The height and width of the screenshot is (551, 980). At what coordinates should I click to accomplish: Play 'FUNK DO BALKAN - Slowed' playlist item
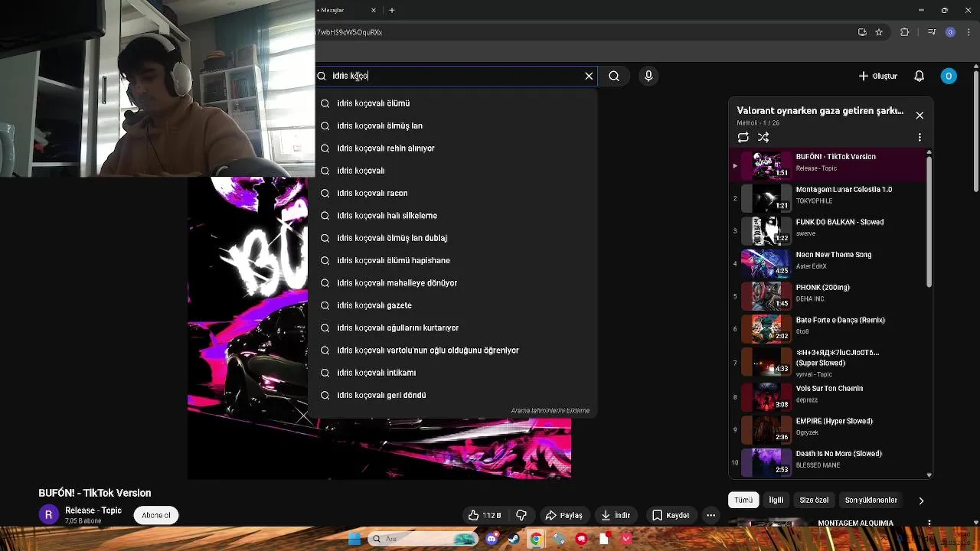tap(827, 230)
